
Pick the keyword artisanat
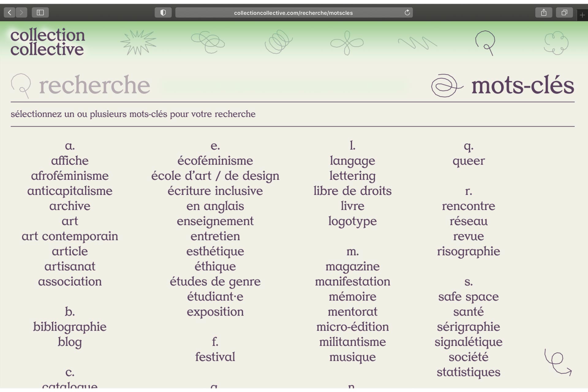pos(70,266)
